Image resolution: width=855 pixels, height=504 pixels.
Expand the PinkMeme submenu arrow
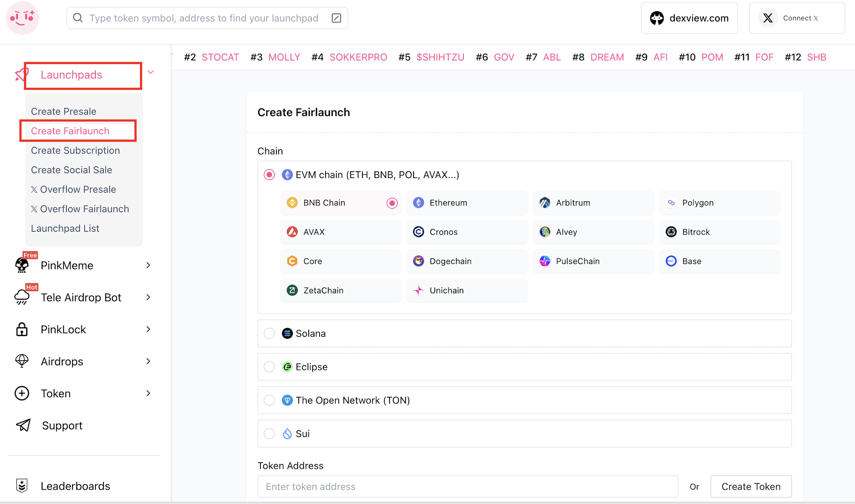point(148,265)
